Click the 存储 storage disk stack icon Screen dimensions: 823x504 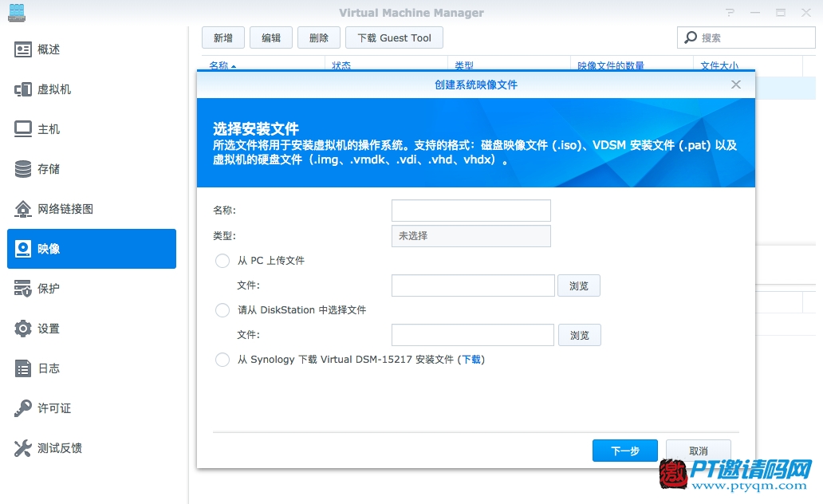tap(22, 169)
